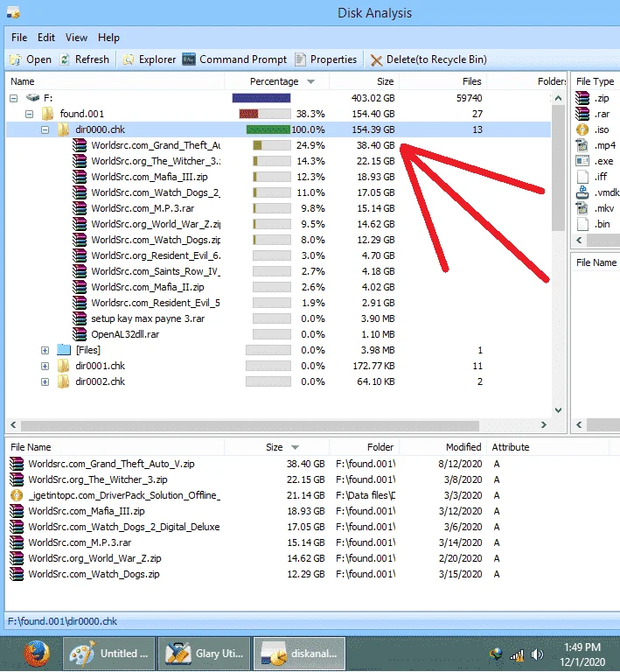620x672 pixels.
Task: Click the lower Folder column header
Action: pyautogui.click(x=364, y=447)
